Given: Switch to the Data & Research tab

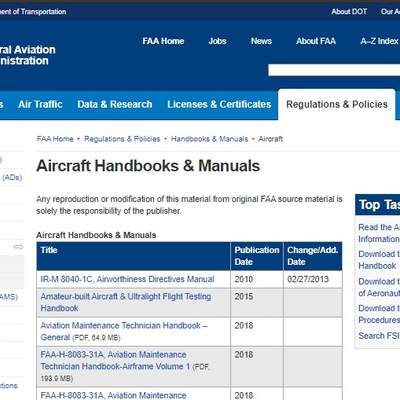Looking at the screenshot, I should coord(115,104).
